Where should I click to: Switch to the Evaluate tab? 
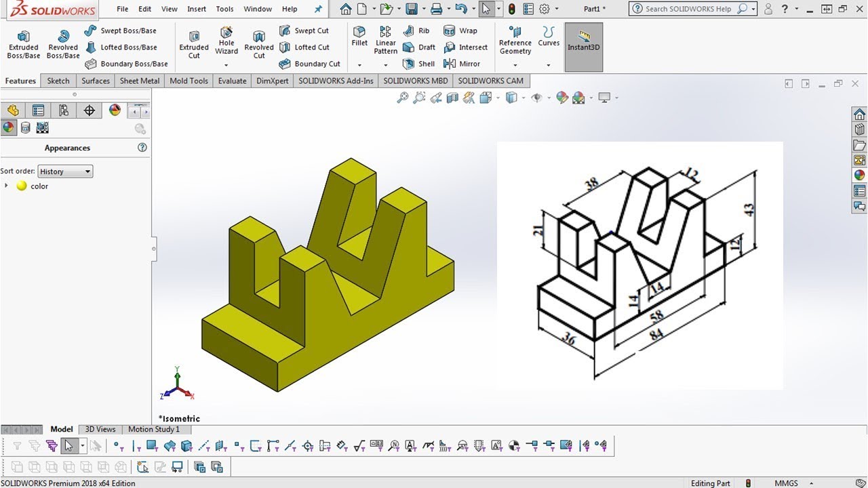pyautogui.click(x=232, y=81)
